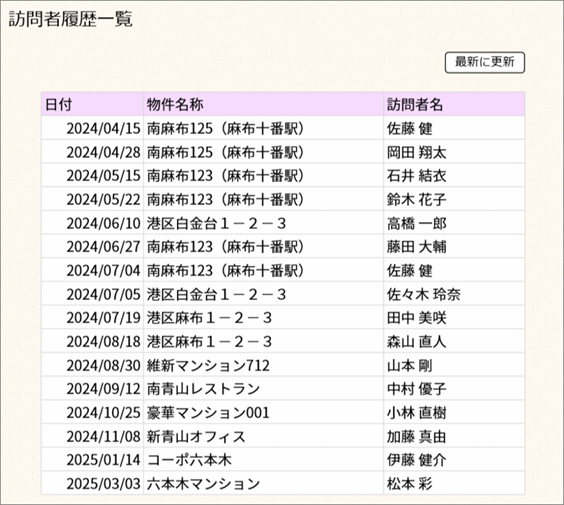Select the date 2024/11/08
Viewport: 564px width, 505px height.
[103, 436]
